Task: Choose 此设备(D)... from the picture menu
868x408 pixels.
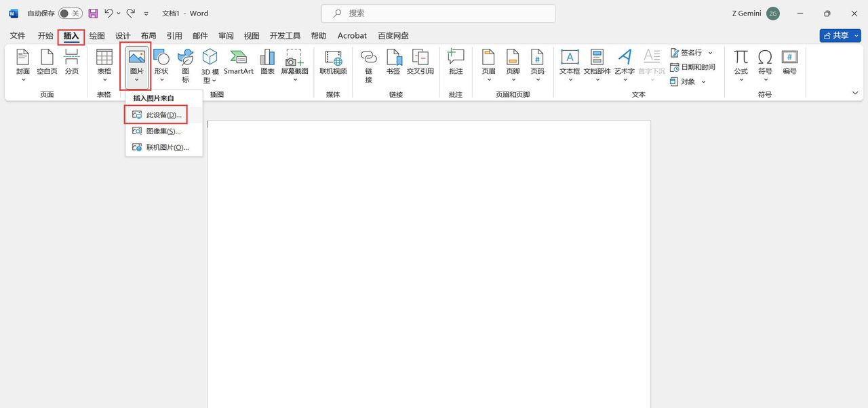Action: point(163,115)
